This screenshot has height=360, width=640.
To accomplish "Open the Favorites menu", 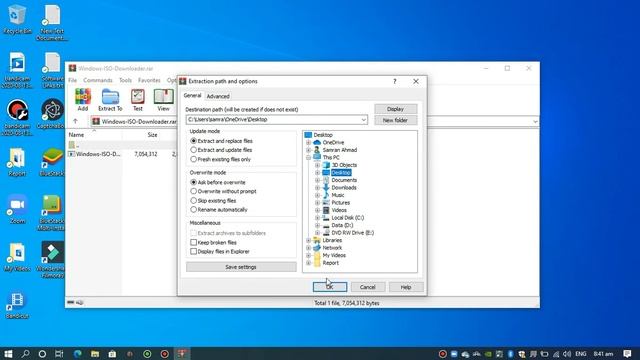I will pyautogui.click(x=149, y=80).
